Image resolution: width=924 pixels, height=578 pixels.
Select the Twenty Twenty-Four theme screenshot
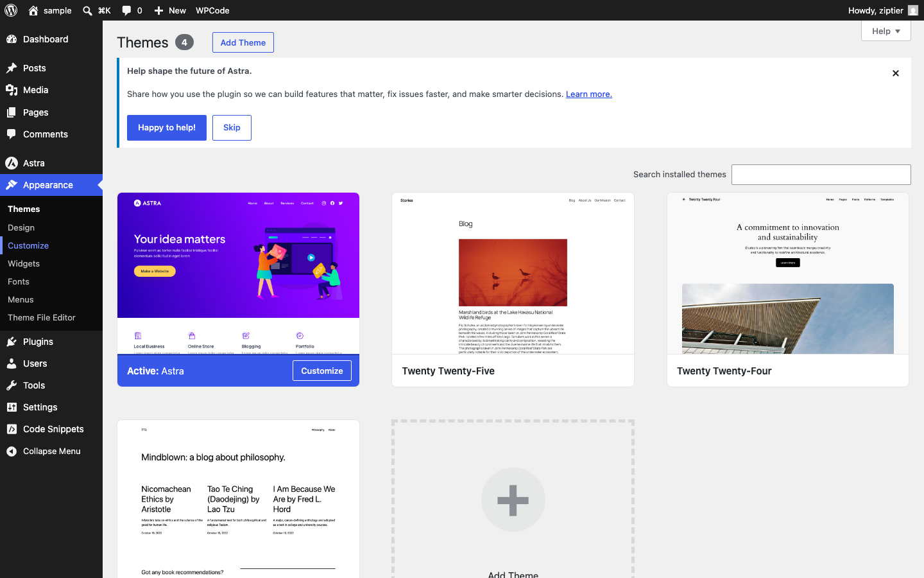click(x=788, y=274)
